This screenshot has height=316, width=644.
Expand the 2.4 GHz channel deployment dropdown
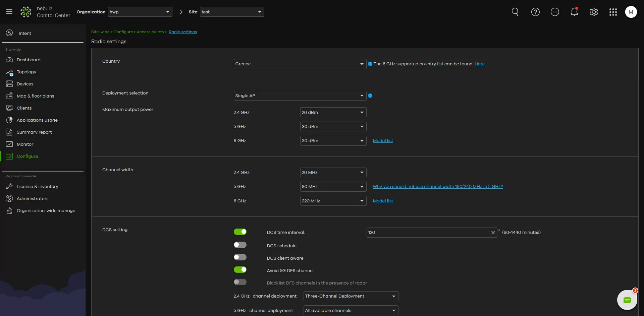coord(351,296)
